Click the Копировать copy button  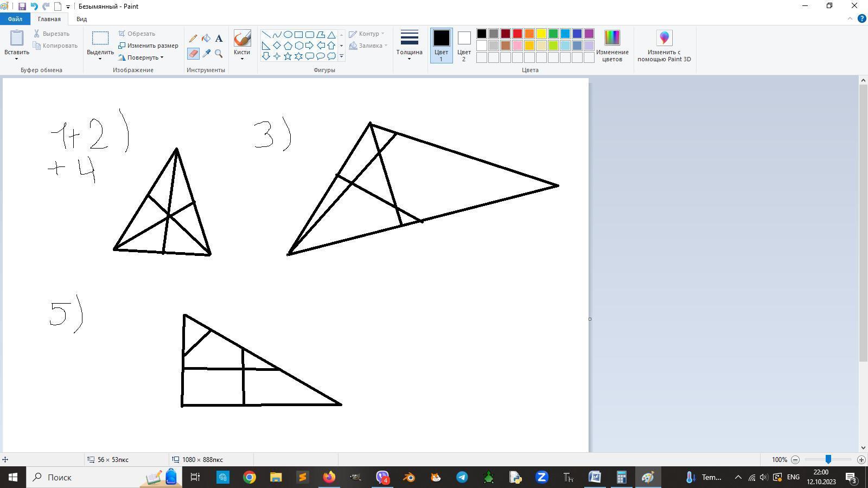pos(55,46)
